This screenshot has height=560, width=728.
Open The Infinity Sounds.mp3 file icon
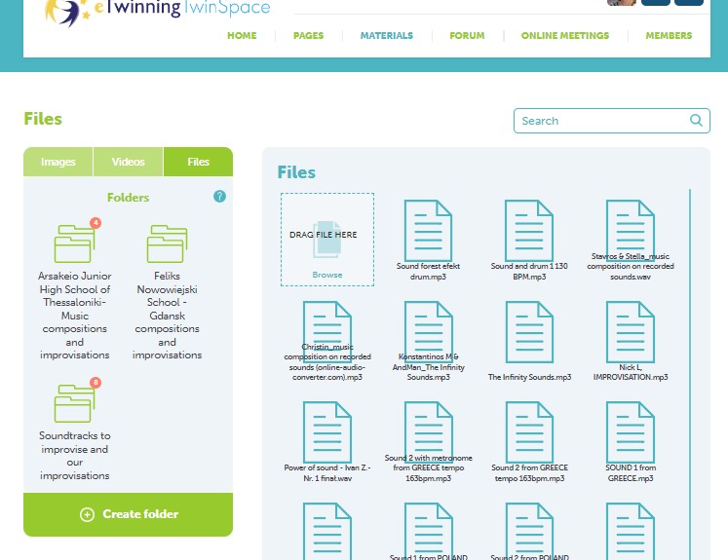(529, 332)
